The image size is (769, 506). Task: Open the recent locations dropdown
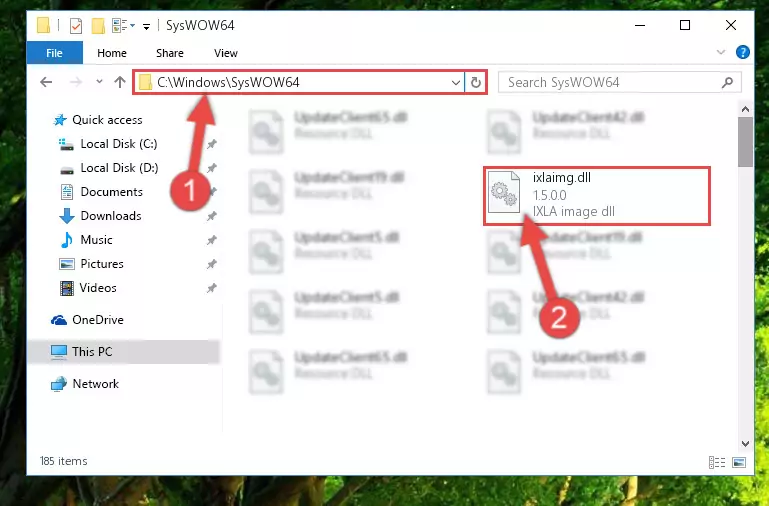tap(100, 82)
